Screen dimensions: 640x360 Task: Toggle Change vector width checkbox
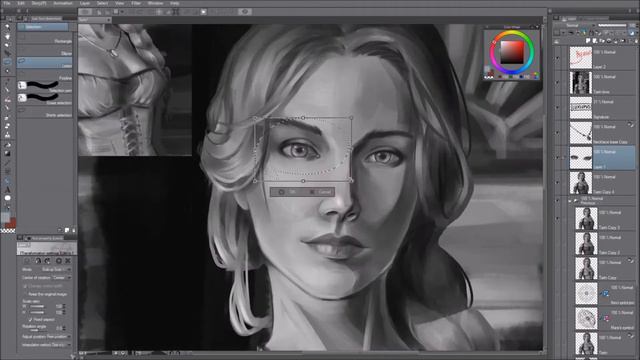[25, 286]
